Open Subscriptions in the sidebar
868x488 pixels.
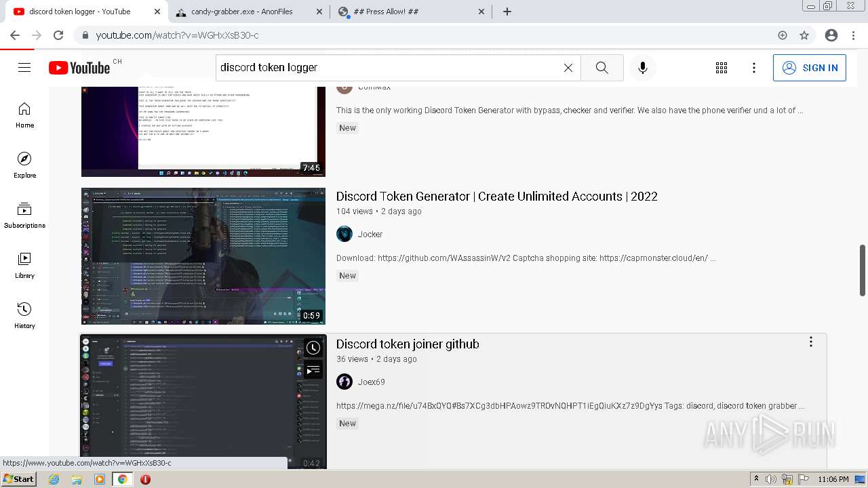click(x=24, y=216)
